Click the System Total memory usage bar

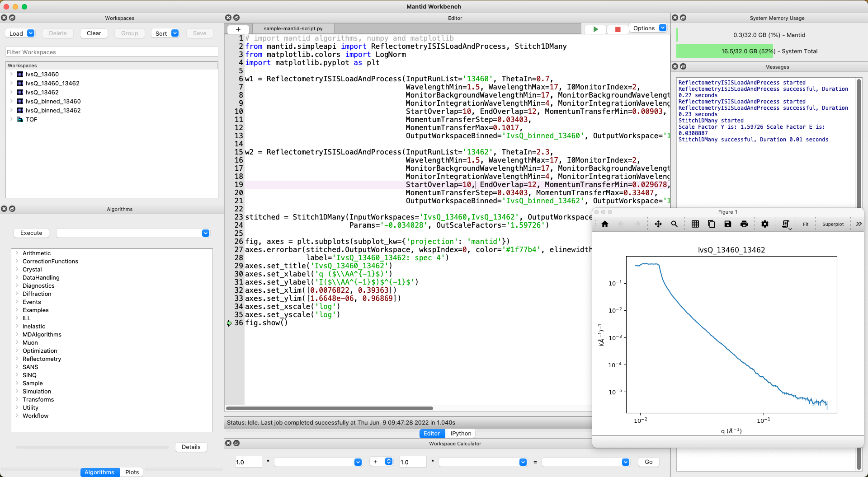769,51
